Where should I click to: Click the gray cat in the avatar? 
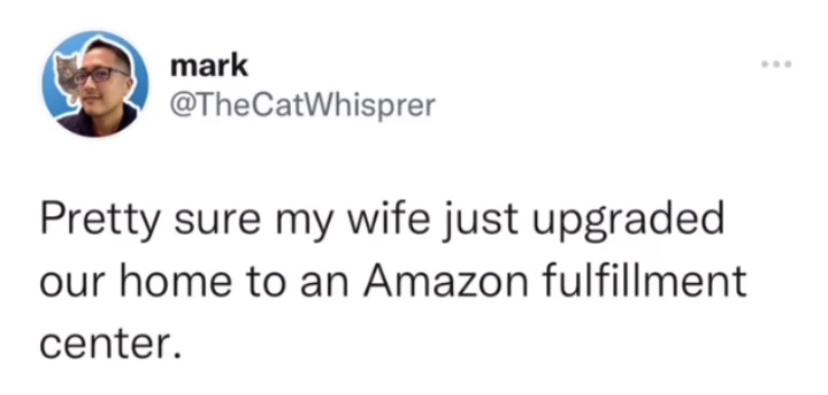[68, 79]
